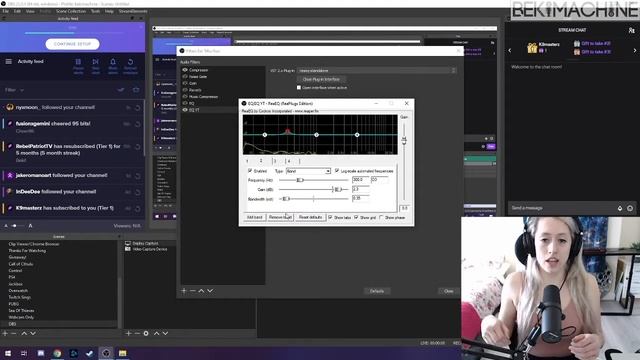The image size is (640, 360).
Task: Move audio filter up in Filters window
Action: [x=201, y=291]
